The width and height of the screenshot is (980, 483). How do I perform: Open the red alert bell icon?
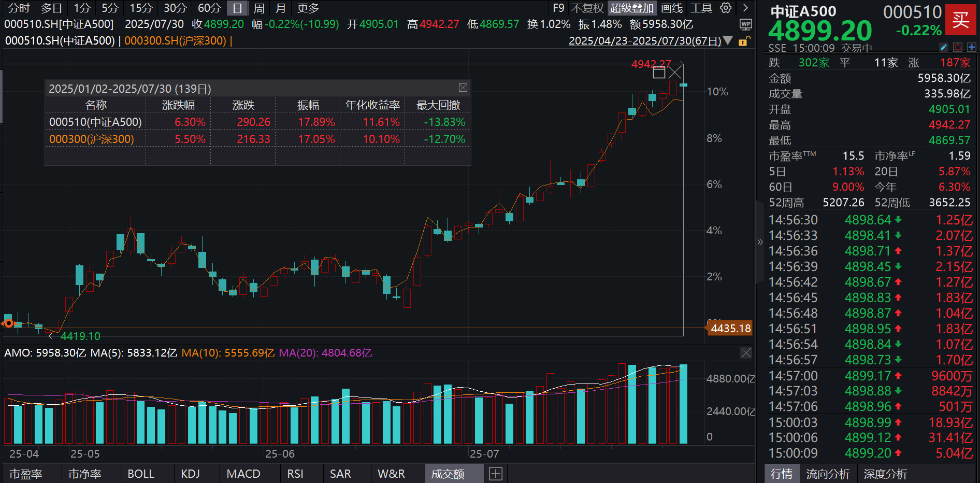pos(958,47)
